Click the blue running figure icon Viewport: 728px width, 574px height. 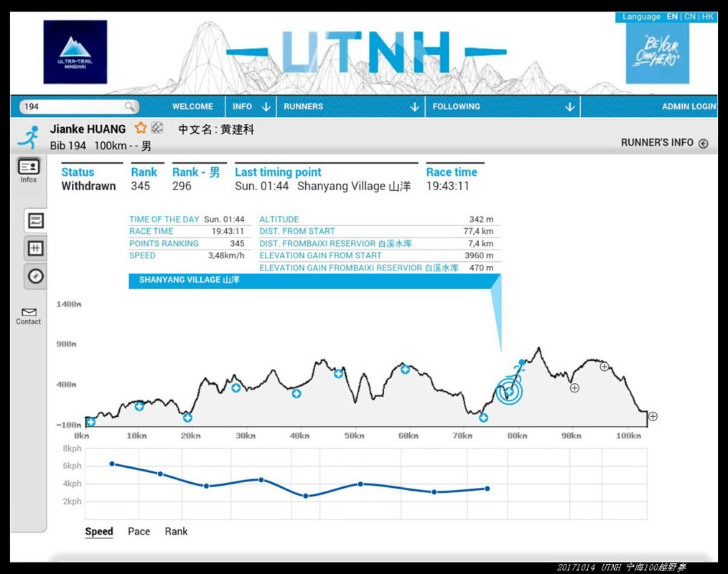(29, 137)
